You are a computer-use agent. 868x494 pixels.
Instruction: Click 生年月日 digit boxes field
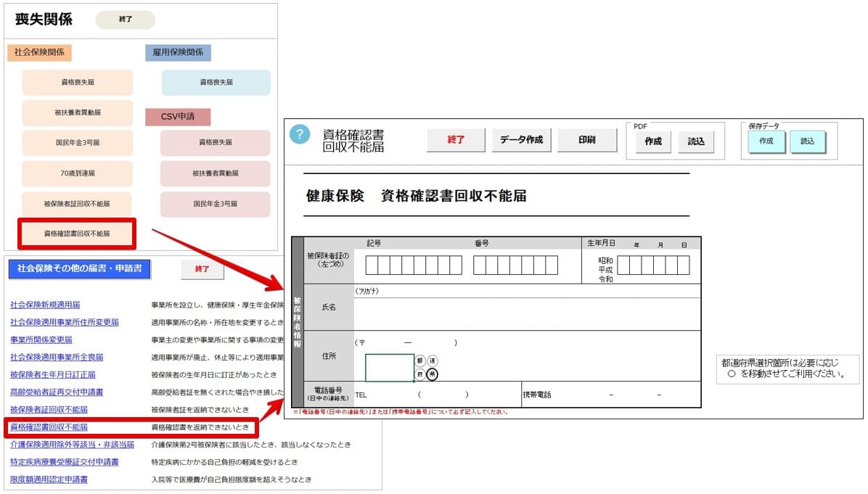point(653,265)
